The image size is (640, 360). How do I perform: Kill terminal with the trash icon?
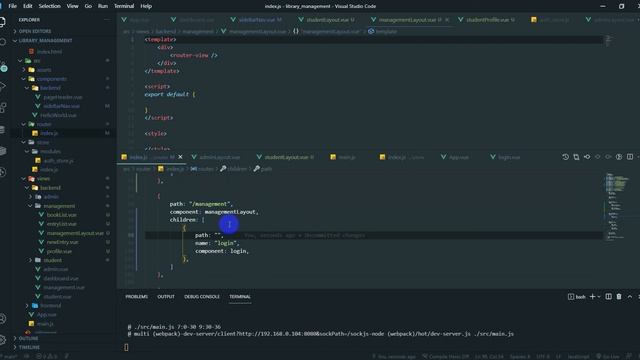tap(619, 297)
